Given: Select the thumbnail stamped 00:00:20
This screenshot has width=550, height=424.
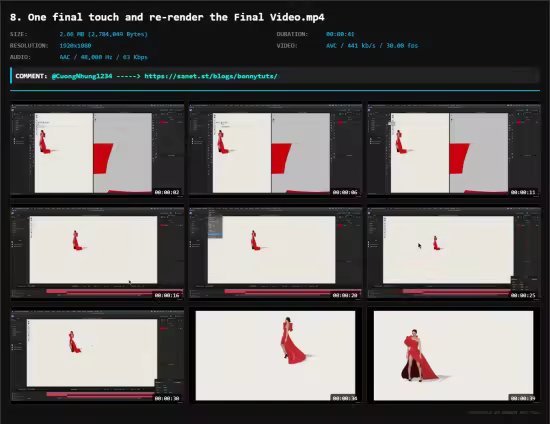Looking at the screenshot, I should tap(276, 253).
